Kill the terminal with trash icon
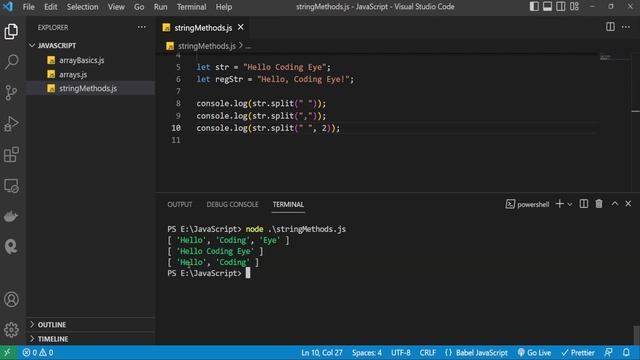Screen dimensions: 640x360 (x=599, y=204)
